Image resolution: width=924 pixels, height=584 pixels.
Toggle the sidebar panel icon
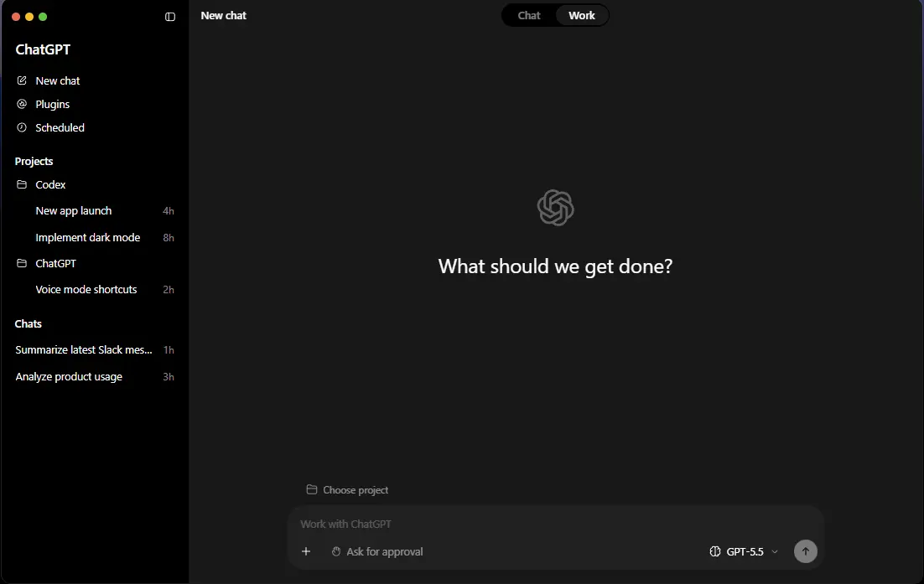(x=169, y=17)
